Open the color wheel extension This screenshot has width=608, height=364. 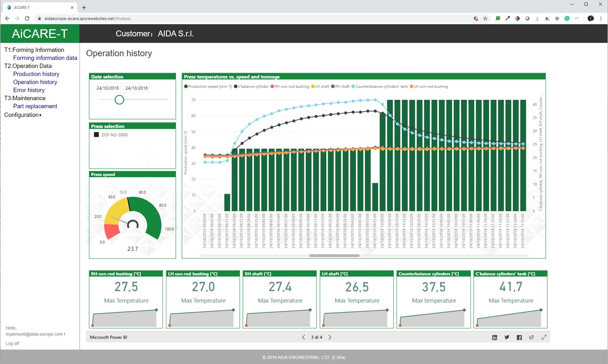tap(517, 19)
